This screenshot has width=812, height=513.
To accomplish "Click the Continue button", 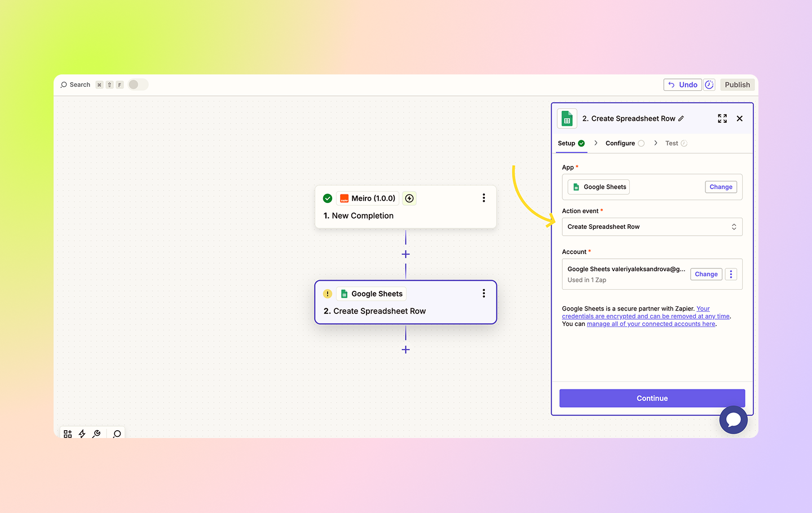I will [x=652, y=398].
